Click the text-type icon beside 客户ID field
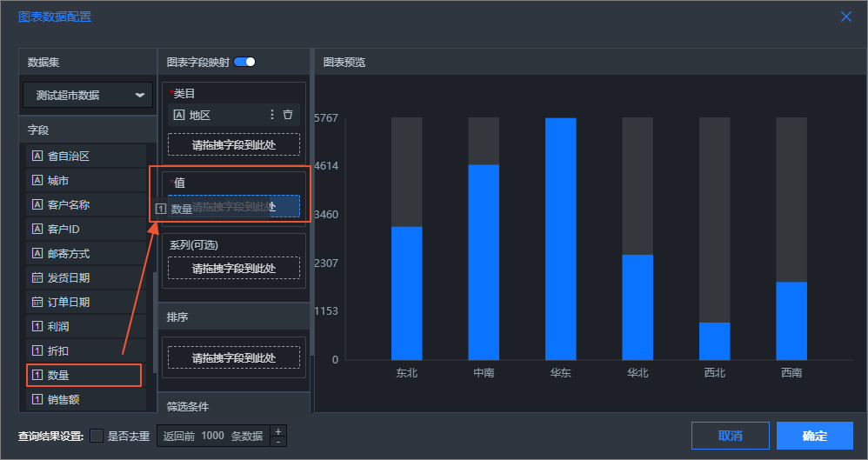 click(x=37, y=230)
